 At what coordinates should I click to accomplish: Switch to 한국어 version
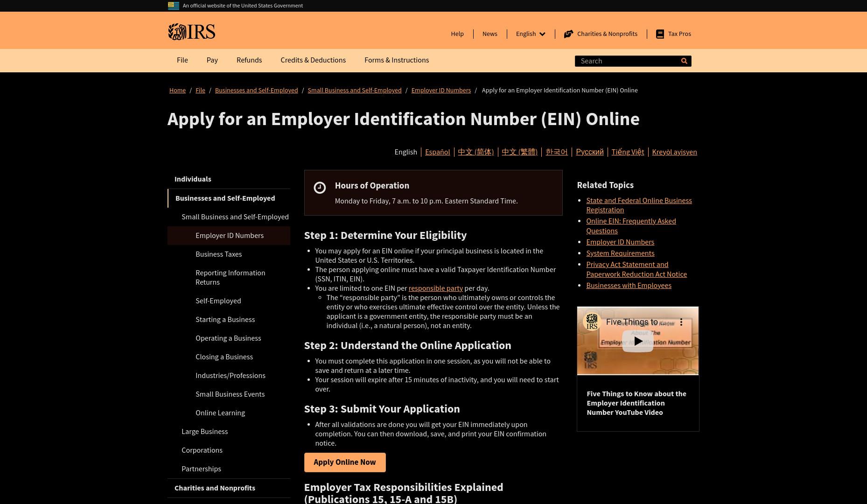[557, 152]
